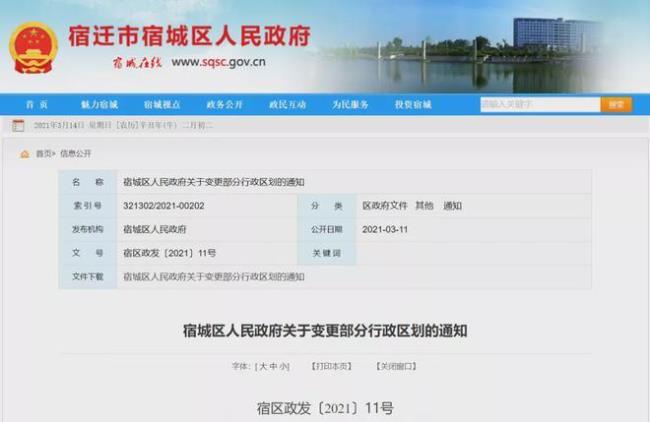The height and width of the screenshot is (422, 650).
Task: Click the title text in the 名称 row
Action: (214, 182)
